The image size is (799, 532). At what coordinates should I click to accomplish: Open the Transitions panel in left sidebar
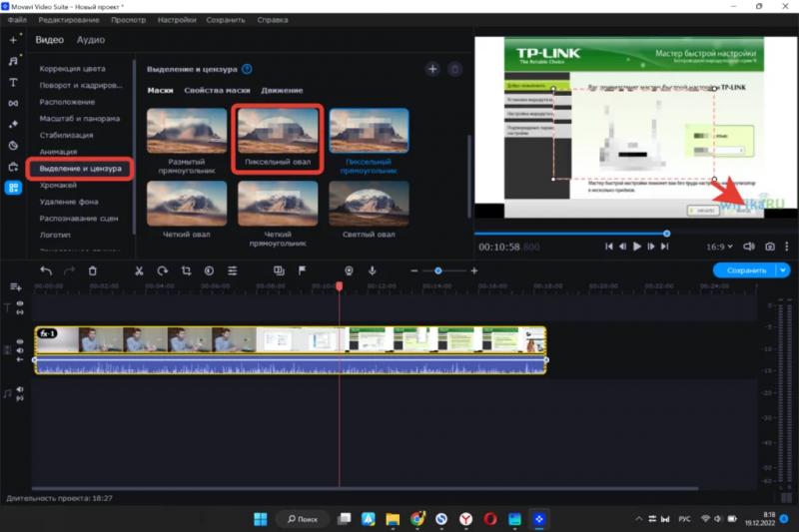(13, 103)
